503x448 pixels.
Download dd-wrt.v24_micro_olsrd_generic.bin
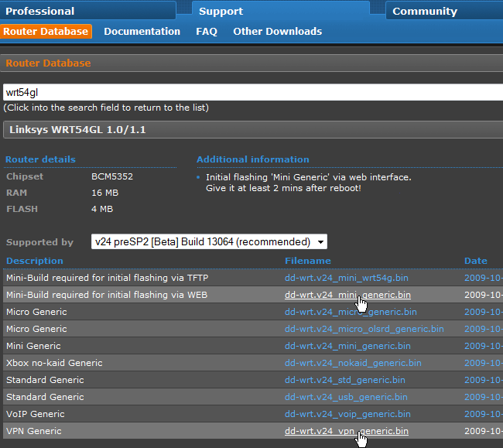click(364, 329)
